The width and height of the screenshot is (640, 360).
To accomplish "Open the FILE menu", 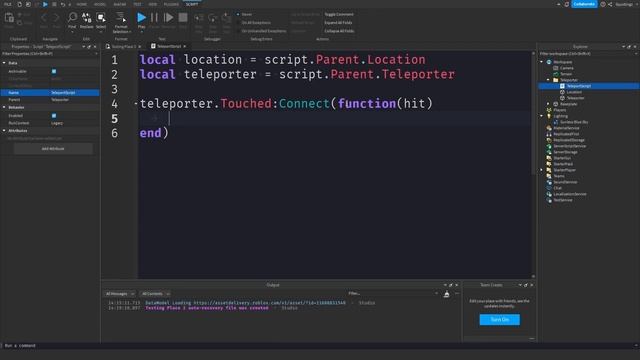I will pyautogui.click(x=8, y=4).
